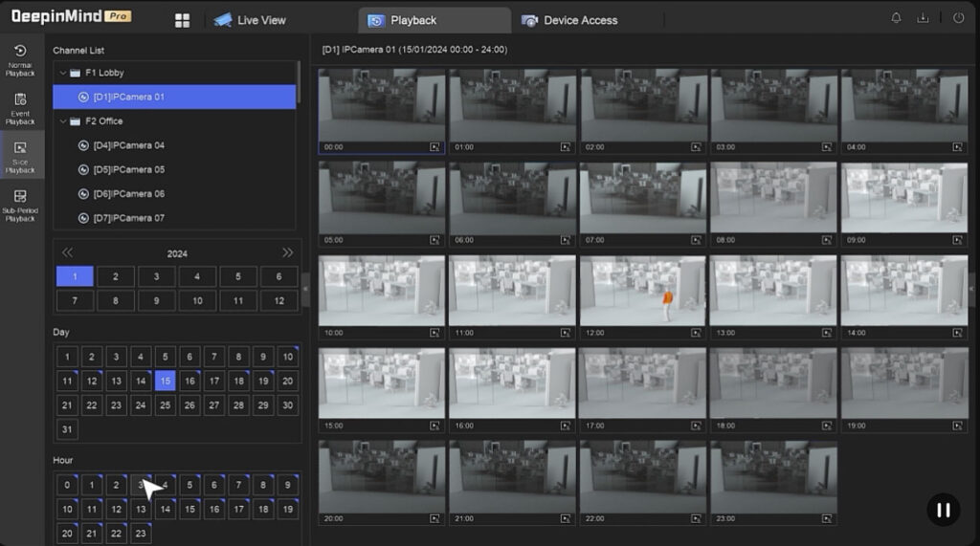Select month 6 in the 2024 grid
Image resolution: width=980 pixels, height=546 pixels.
[x=278, y=276]
